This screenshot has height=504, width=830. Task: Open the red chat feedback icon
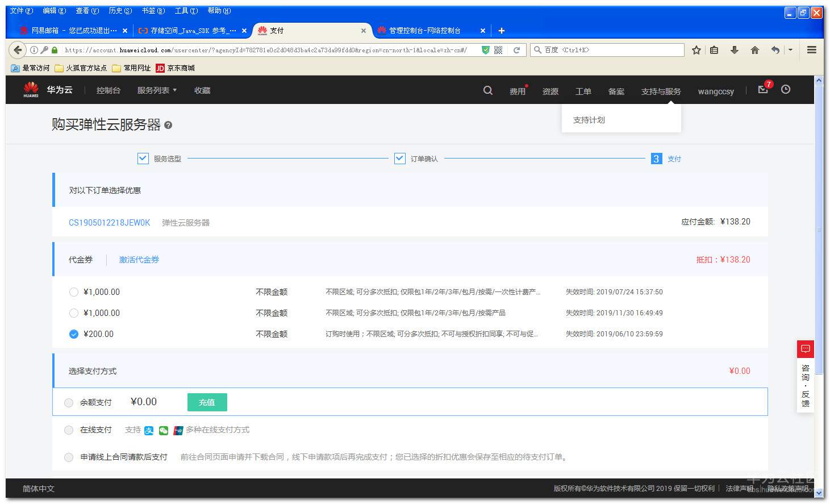(x=805, y=348)
